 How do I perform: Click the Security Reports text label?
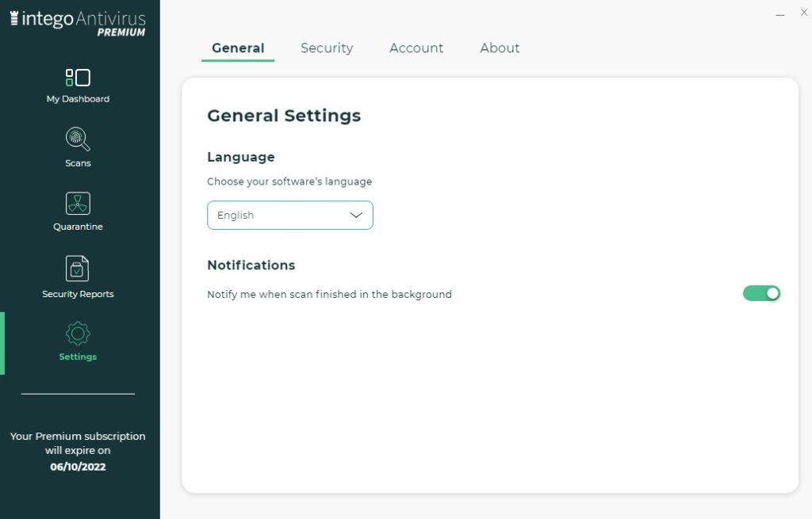(78, 294)
